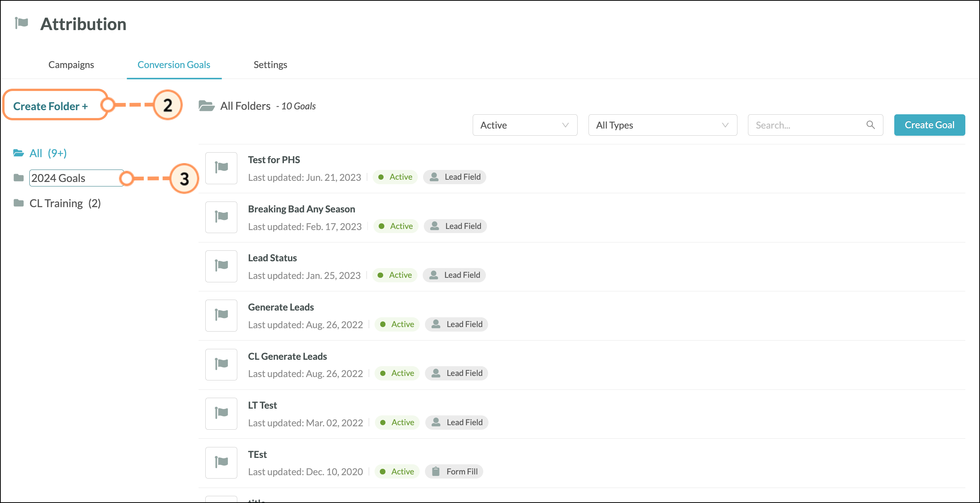Switch to Conversion Goals tab
This screenshot has height=503, width=980.
(174, 65)
